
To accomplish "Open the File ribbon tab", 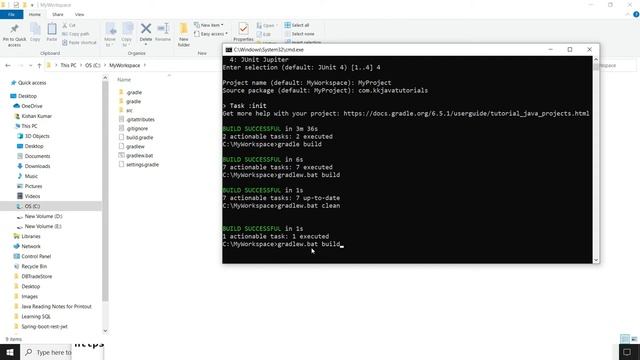I will click(x=11, y=15).
